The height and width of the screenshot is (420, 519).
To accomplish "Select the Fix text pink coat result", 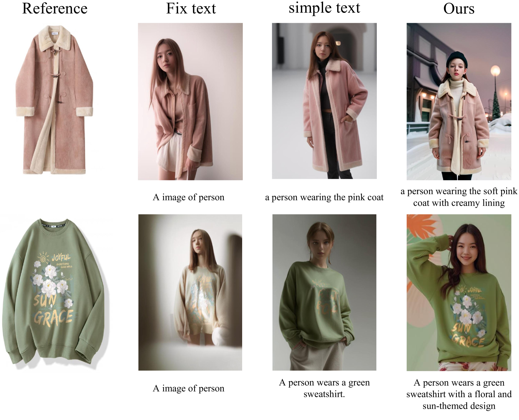I will [x=190, y=101].
